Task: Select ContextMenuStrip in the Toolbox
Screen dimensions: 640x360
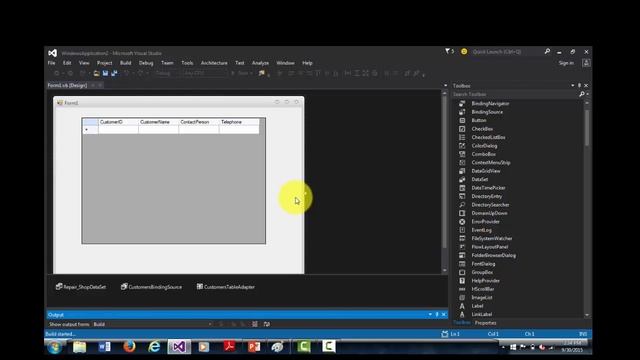Action: 491,162
